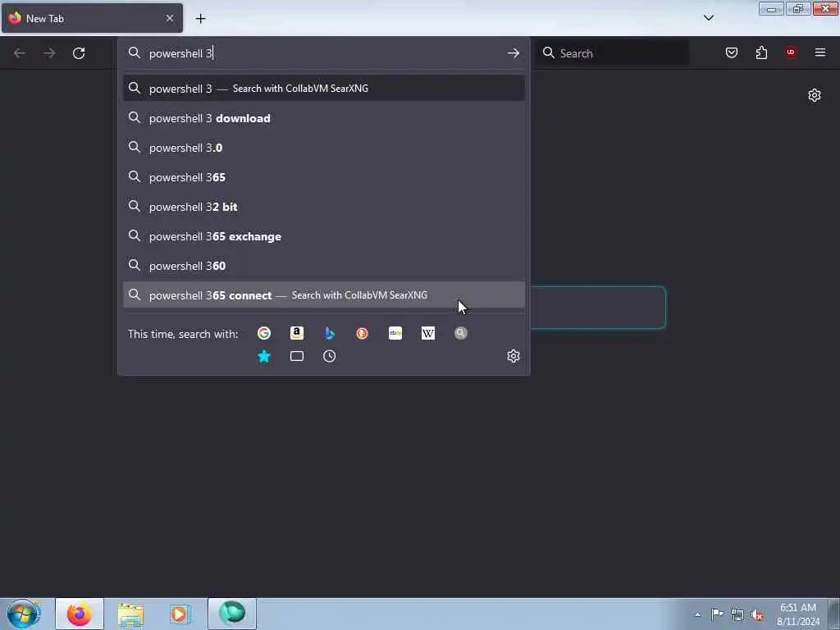Image resolution: width=840 pixels, height=630 pixels.
Task: Choose suggestion 'powershell 3 download'
Action: point(323,118)
